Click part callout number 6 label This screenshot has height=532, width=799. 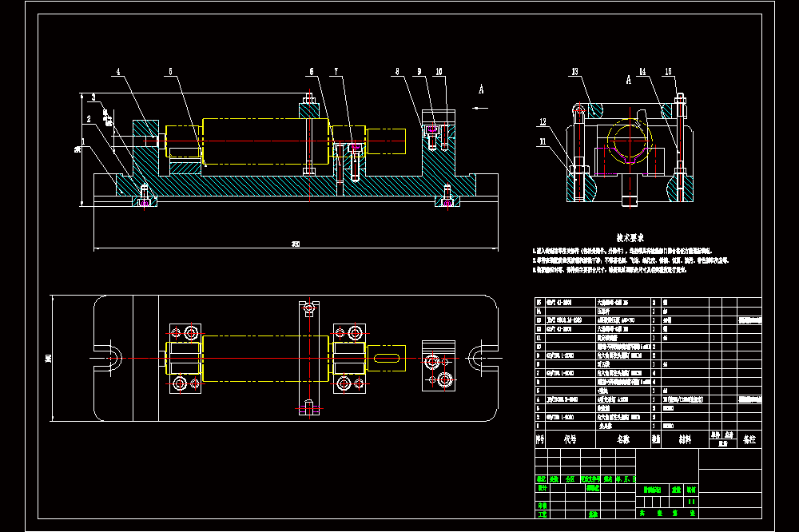(312, 72)
